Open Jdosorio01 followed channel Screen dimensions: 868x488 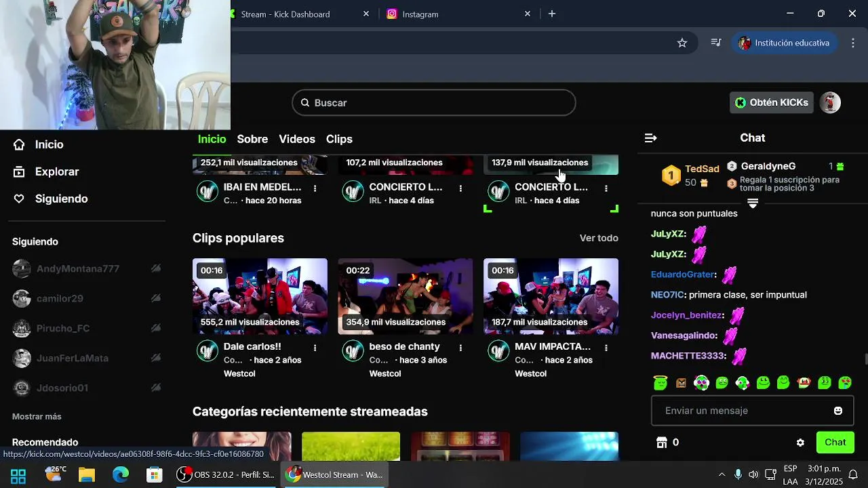[x=88, y=388]
